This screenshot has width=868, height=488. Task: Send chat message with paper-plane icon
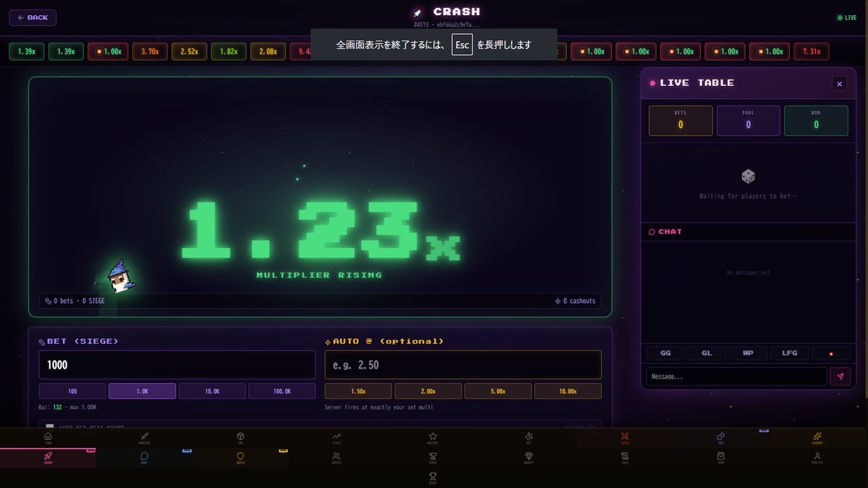click(x=841, y=377)
